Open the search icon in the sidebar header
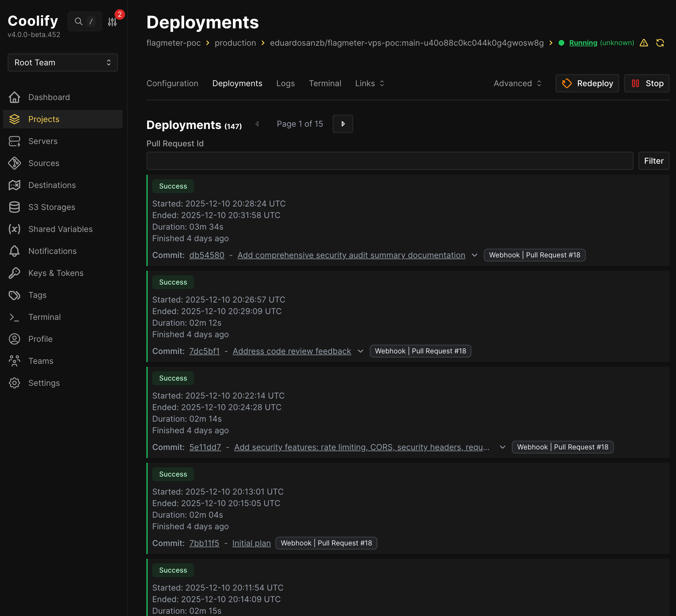The height and width of the screenshot is (616, 676). coord(78,21)
